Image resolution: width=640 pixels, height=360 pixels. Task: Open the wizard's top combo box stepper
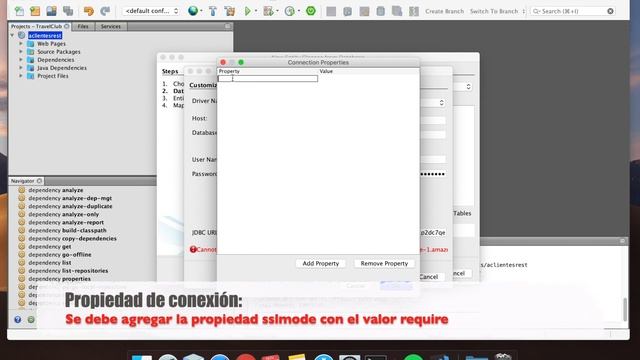pos(468,87)
